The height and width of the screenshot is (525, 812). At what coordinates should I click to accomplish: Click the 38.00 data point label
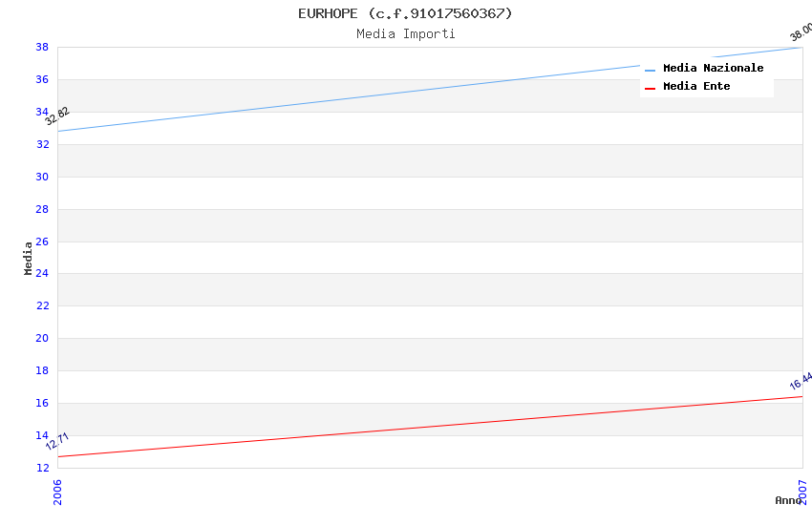pos(801,32)
